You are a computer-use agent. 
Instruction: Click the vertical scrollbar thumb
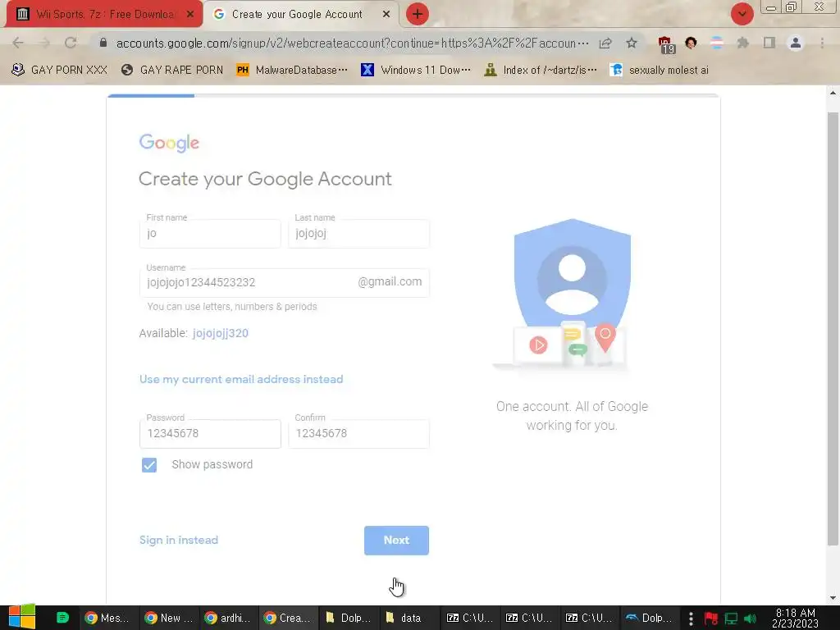(x=833, y=328)
